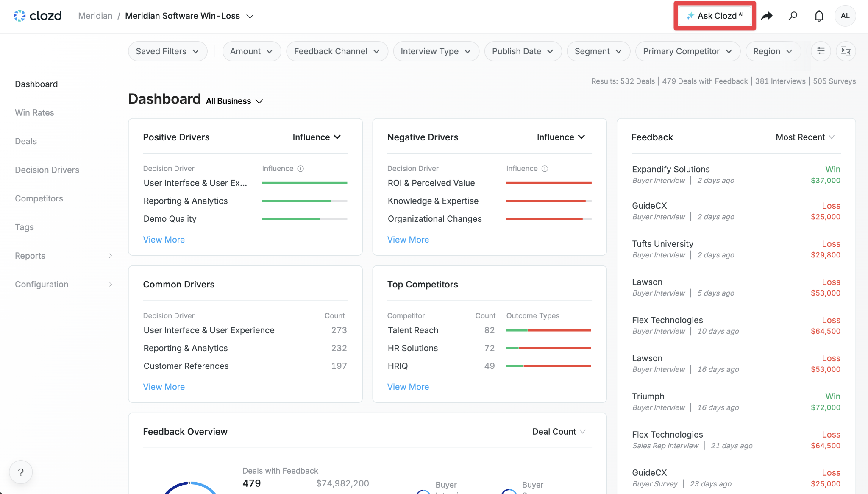Click the share arrow icon
This screenshot has width=868, height=494.
click(x=767, y=16)
